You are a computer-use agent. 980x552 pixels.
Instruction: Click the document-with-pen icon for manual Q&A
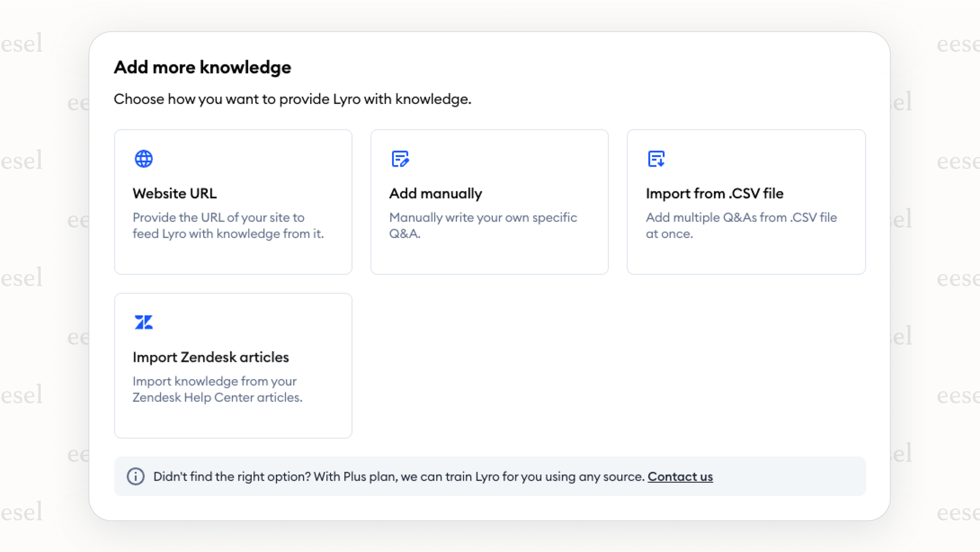(x=400, y=158)
